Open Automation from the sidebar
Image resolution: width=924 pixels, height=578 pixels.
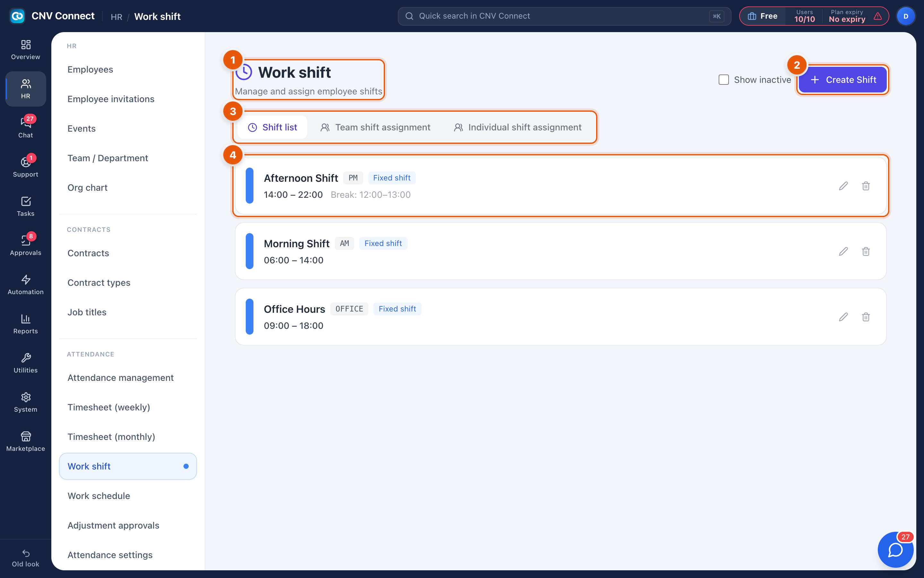tap(26, 285)
